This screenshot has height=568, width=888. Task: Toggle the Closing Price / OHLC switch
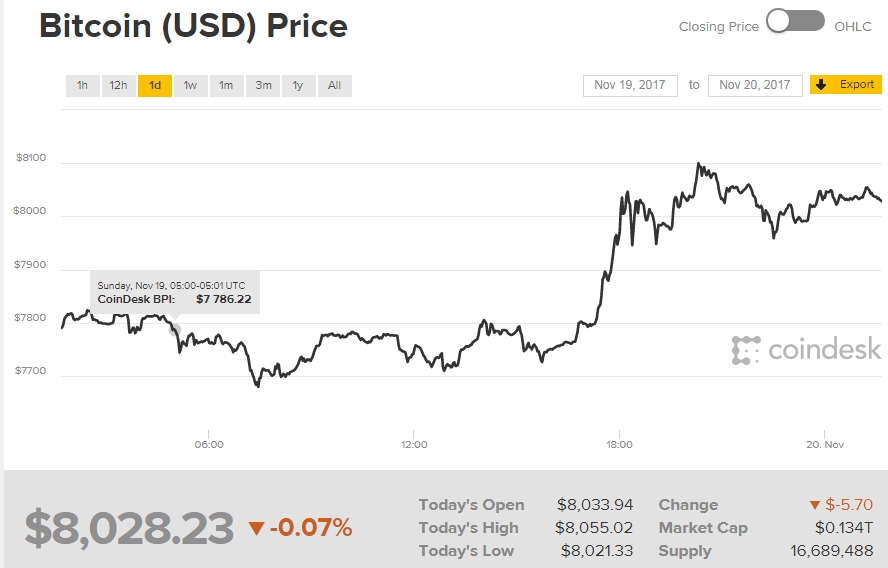[795, 21]
